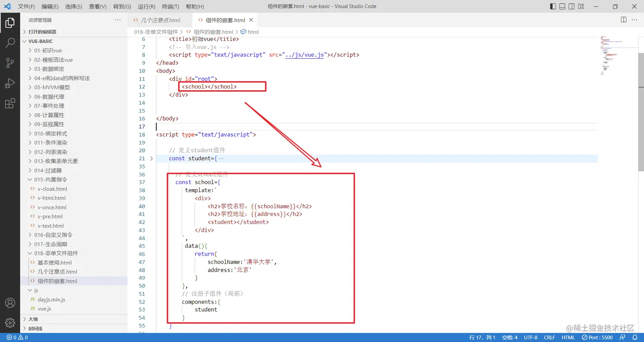Click UTF-8 encoding status
This screenshot has width=644, height=342.
click(531, 337)
